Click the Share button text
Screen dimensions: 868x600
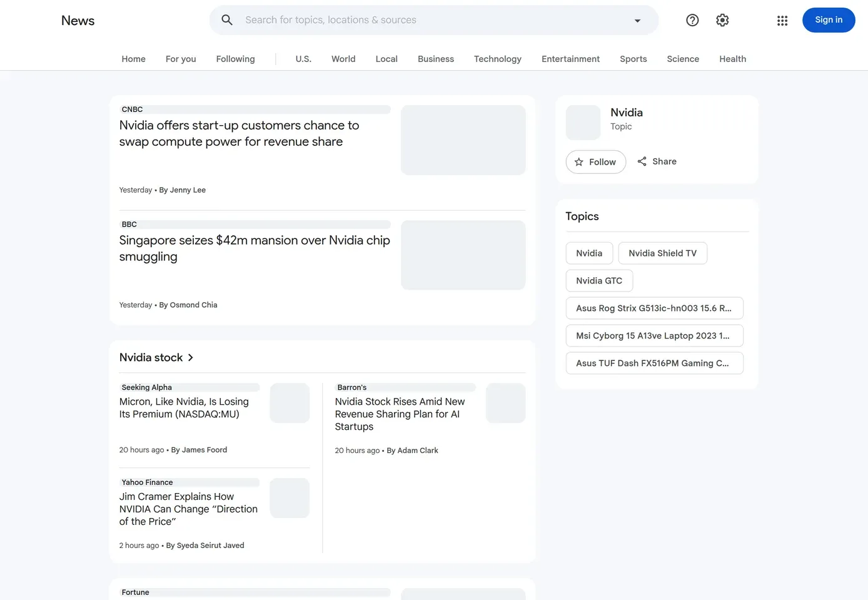[x=664, y=161]
